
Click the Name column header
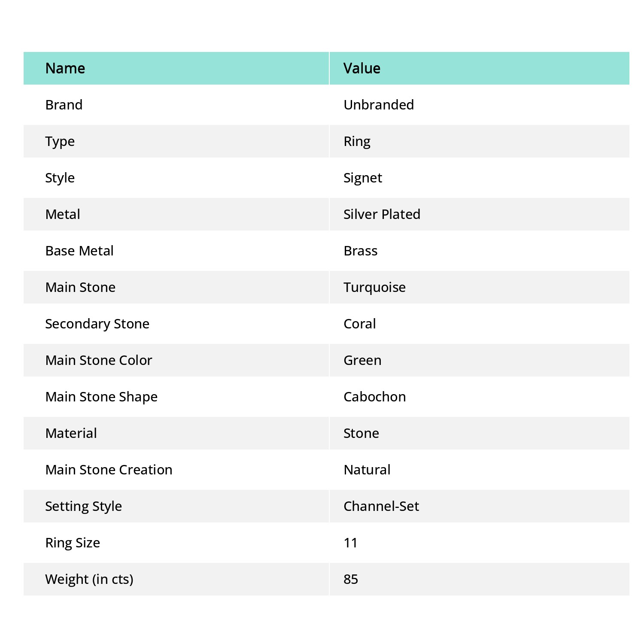click(65, 68)
